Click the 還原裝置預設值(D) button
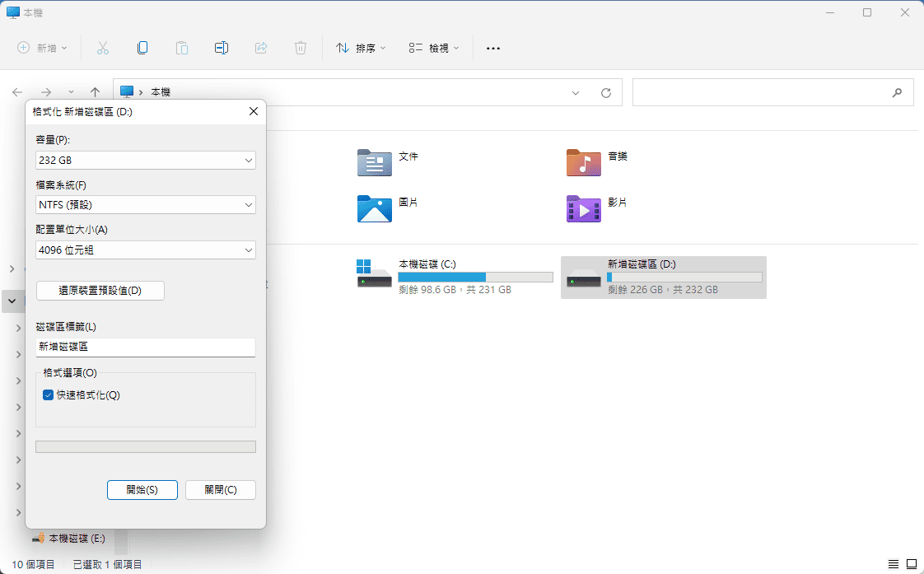924x574 pixels. (100, 291)
